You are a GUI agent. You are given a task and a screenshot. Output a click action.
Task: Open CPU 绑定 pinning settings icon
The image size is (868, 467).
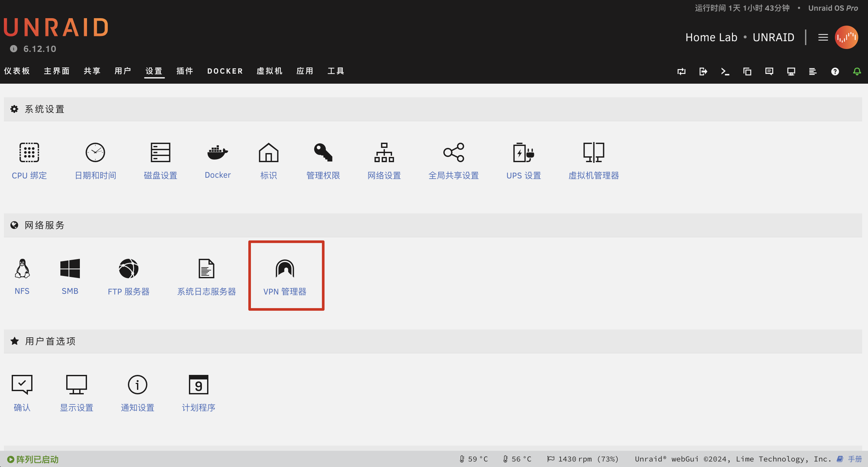pos(29,152)
